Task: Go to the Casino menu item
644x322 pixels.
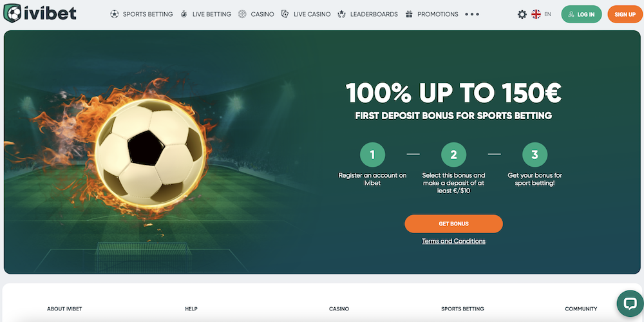Action: click(x=263, y=14)
